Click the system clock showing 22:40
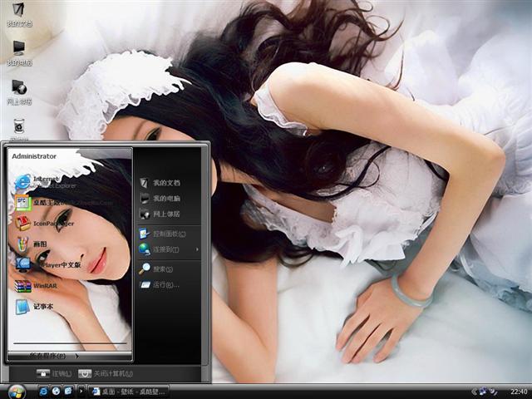 518,391
